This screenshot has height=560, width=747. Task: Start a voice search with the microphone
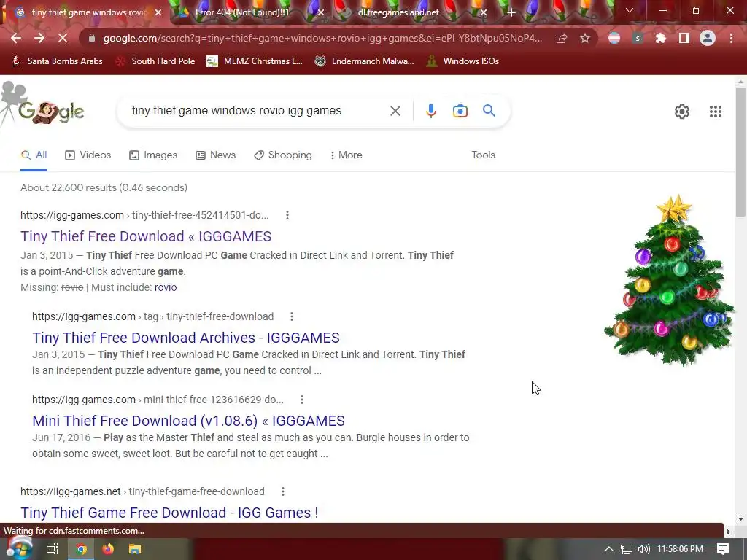point(430,111)
